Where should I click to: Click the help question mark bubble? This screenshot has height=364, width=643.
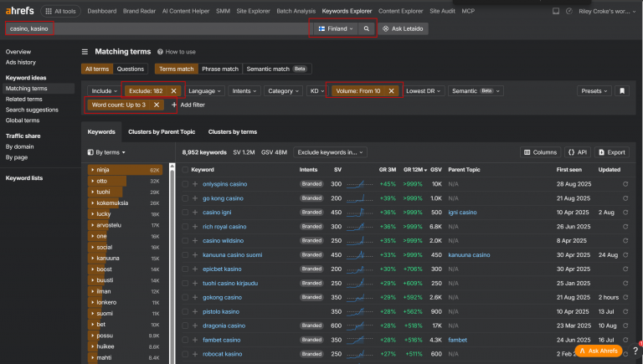pos(635,351)
